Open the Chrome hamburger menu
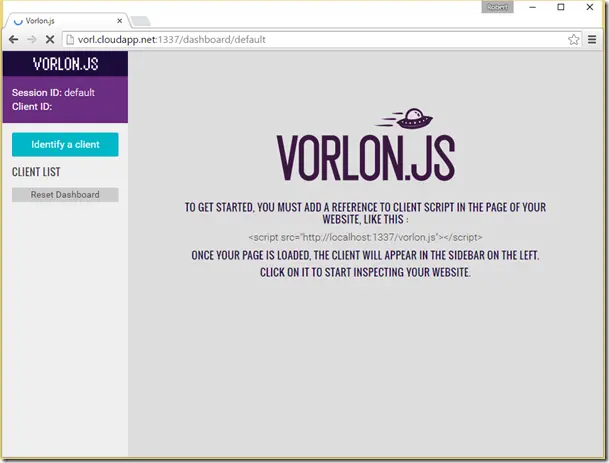609x463 pixels. tap(592, 39)
